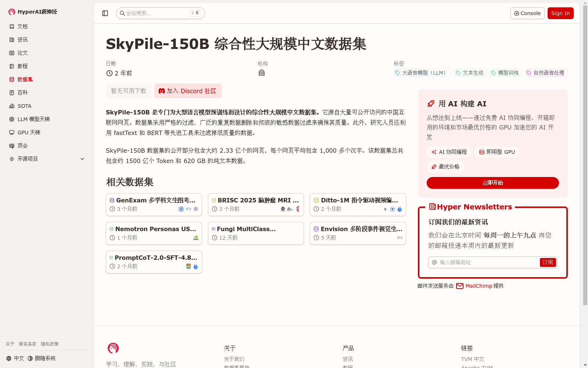
Task: Click the 立即开始 button
Action: pyautogui.click(x=493, y=183)
